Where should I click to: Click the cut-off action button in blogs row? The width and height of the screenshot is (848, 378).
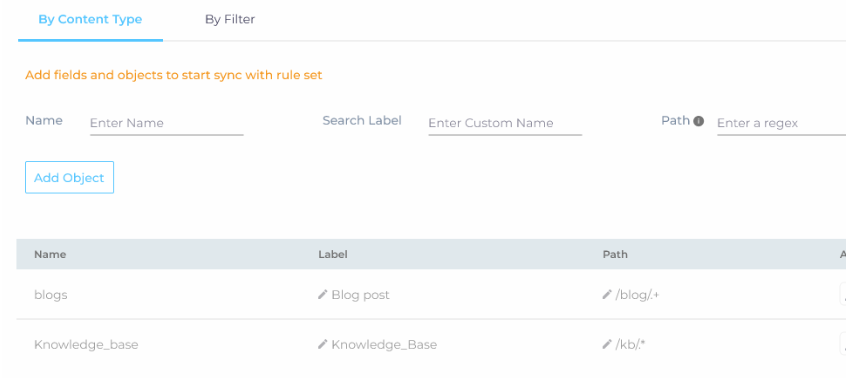pos(844,295)
